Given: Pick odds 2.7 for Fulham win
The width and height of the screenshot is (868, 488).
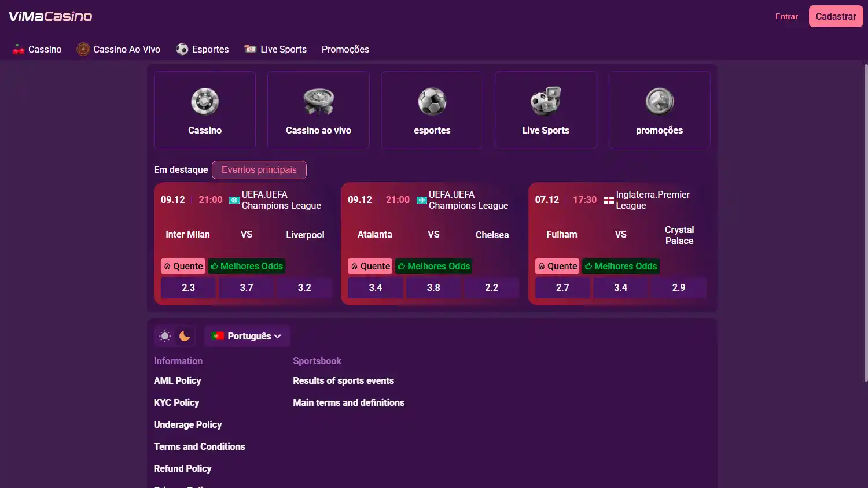Looking at the screenshot, I should point(562,287).
